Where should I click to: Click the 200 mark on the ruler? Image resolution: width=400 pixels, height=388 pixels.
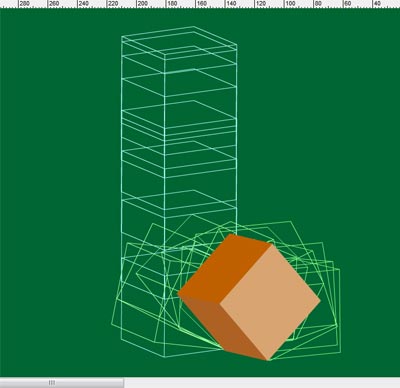pos(142,4)
